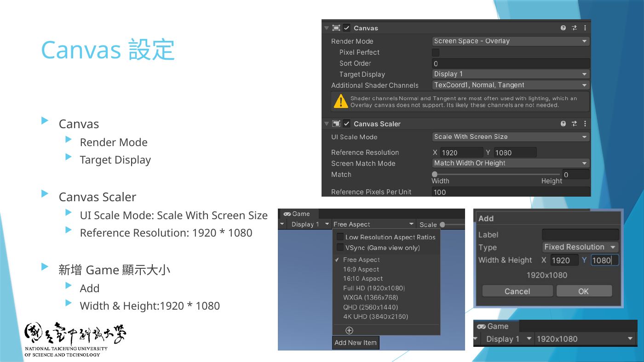The image size is (644, 362).
Task: Click Reference Pixels Per Unit field
Action: coord(511,192)
